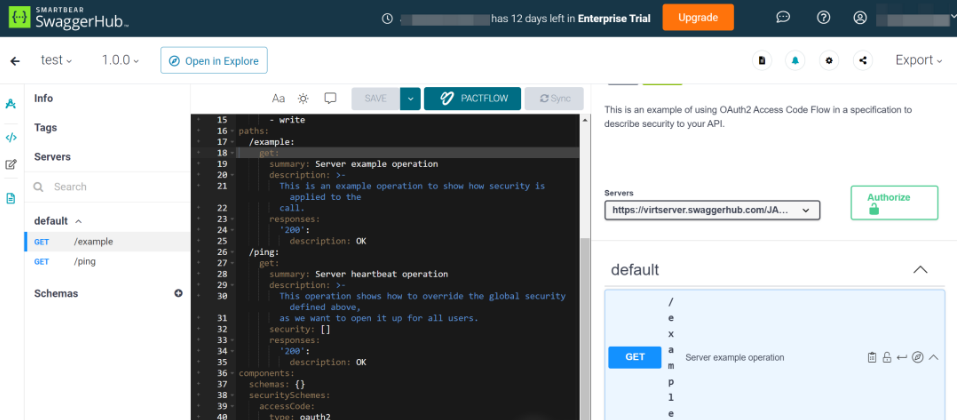This screenshot has width=957, height=420.
Task: Click the PACTFLOW button
Action: point(473,98)
